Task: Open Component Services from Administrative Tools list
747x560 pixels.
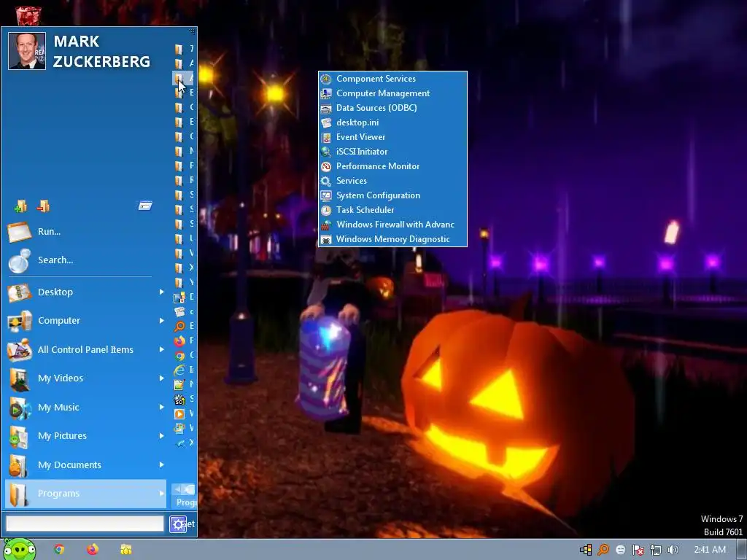Action: pyautogui.click(x=392, y=79)
